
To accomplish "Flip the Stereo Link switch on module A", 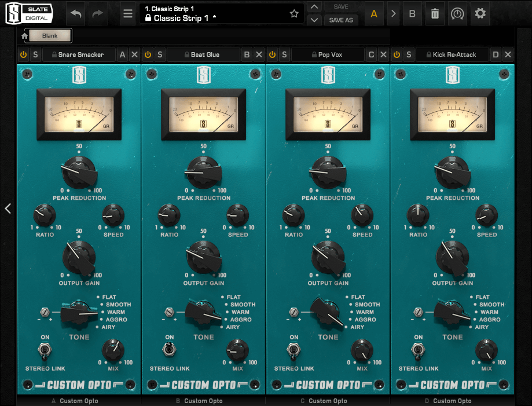I will (x=45, y=350).
